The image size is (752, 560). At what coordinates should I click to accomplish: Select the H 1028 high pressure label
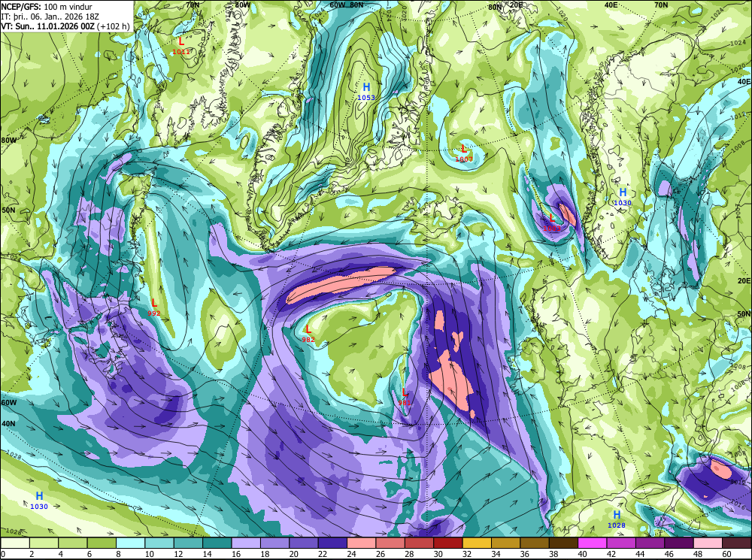pyautogui.click(x=617, y=519)
